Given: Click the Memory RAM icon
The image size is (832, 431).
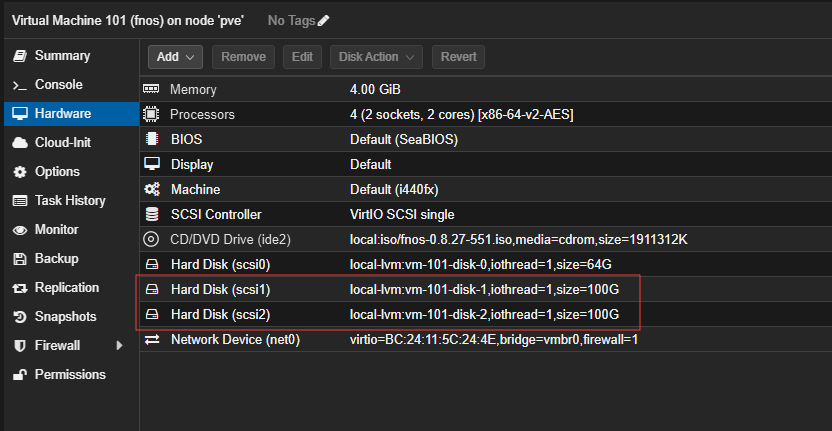Looking at the screenshot, I should 152,90.
